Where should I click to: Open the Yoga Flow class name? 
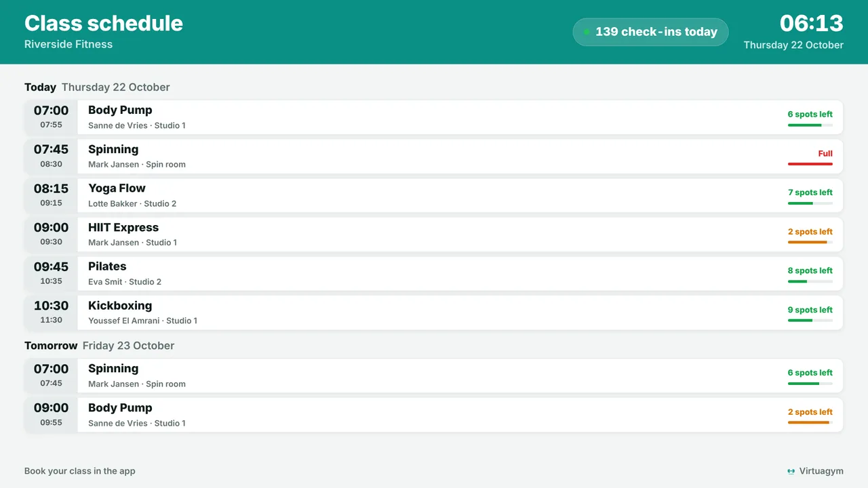[117, 188]
